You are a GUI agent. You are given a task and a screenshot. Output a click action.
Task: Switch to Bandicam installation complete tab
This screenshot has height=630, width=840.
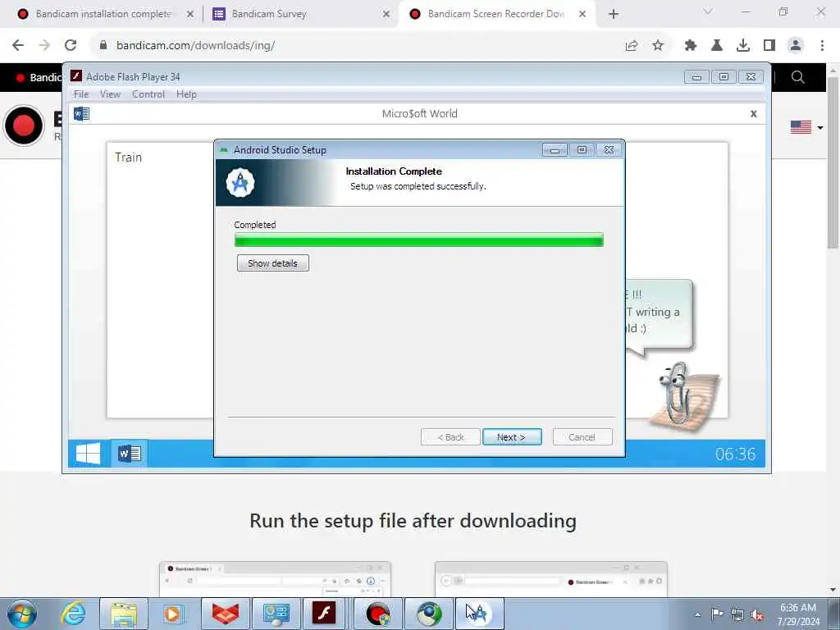[x=103, y=14]
